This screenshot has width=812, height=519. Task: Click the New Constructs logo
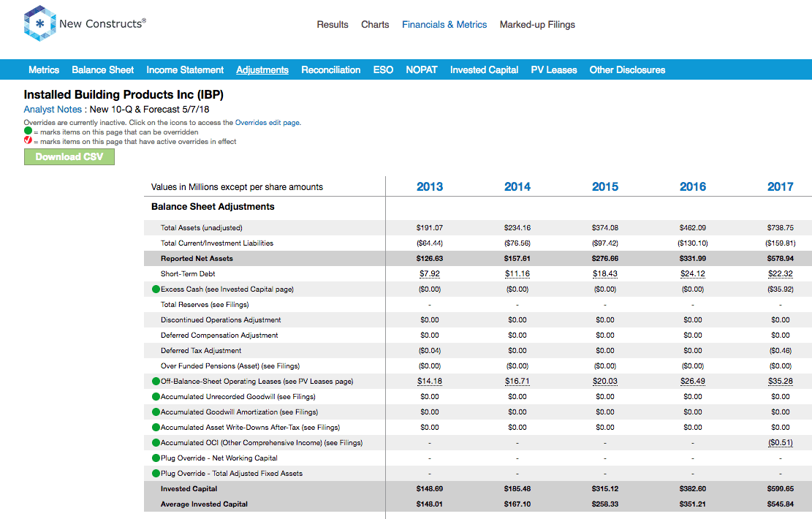coord(85,23)
